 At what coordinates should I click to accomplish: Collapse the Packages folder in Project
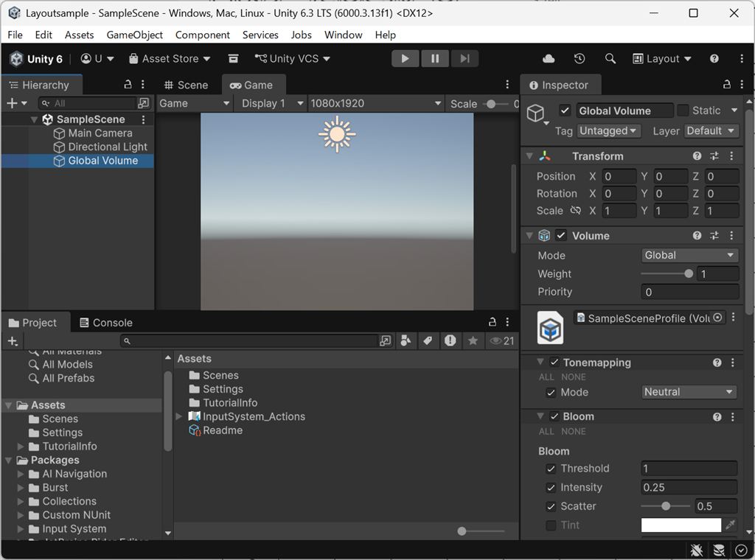[7, 460]
